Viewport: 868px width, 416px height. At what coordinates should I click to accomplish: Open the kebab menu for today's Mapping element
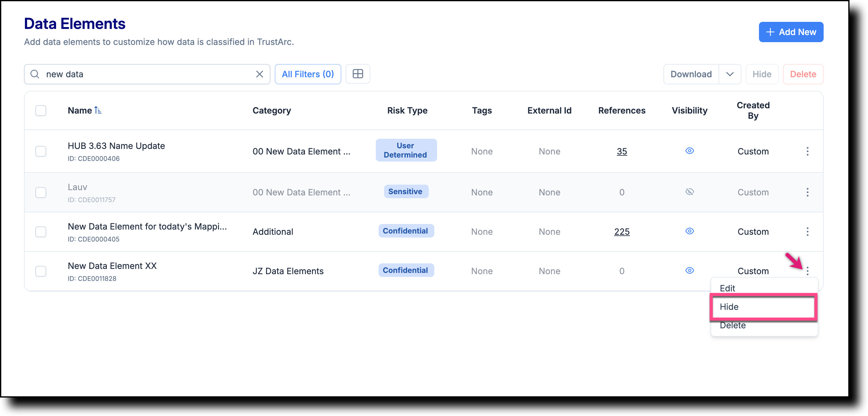(808, 232)
